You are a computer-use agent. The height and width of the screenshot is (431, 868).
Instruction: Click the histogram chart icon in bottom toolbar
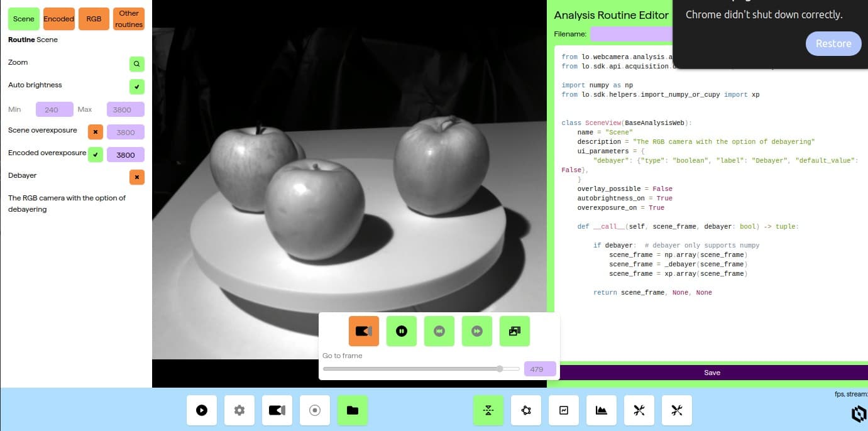(601, 410)
